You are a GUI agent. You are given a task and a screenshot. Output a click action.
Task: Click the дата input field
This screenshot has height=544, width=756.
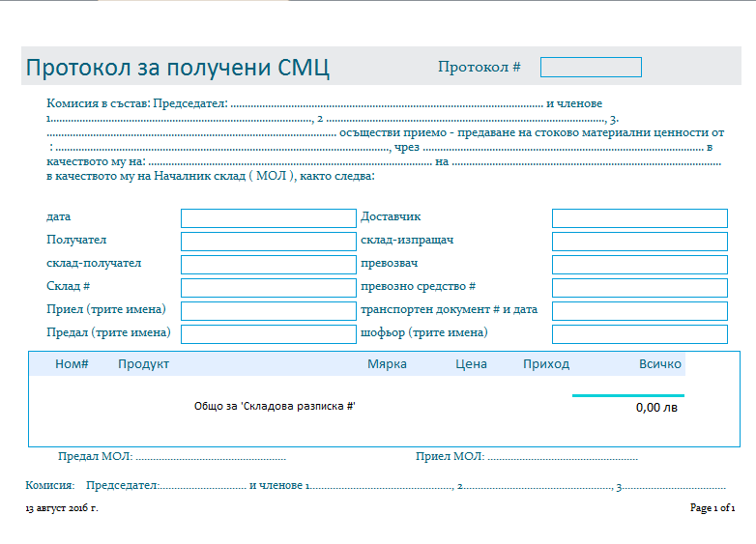[269, 218]
